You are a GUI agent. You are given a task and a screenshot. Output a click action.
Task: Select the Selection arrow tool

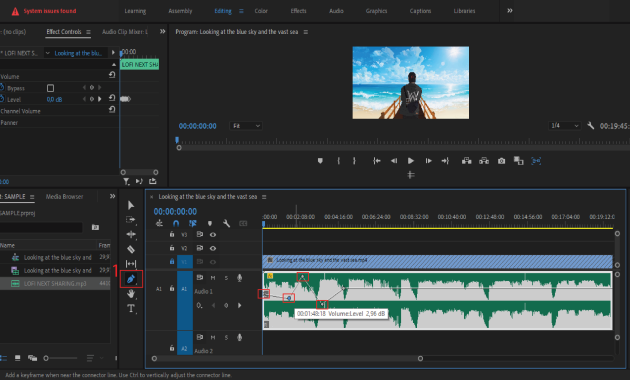coord(131,205)
